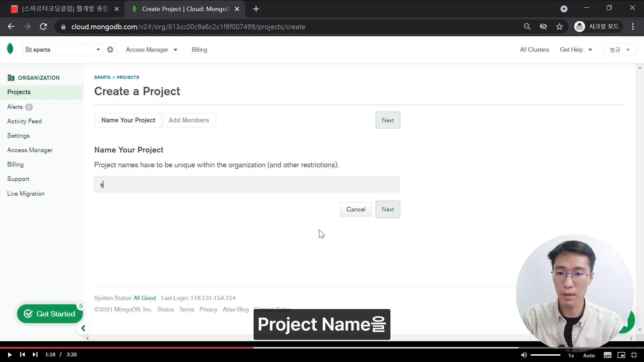Expand the Access Manager top menu

[x=152, y=50]
